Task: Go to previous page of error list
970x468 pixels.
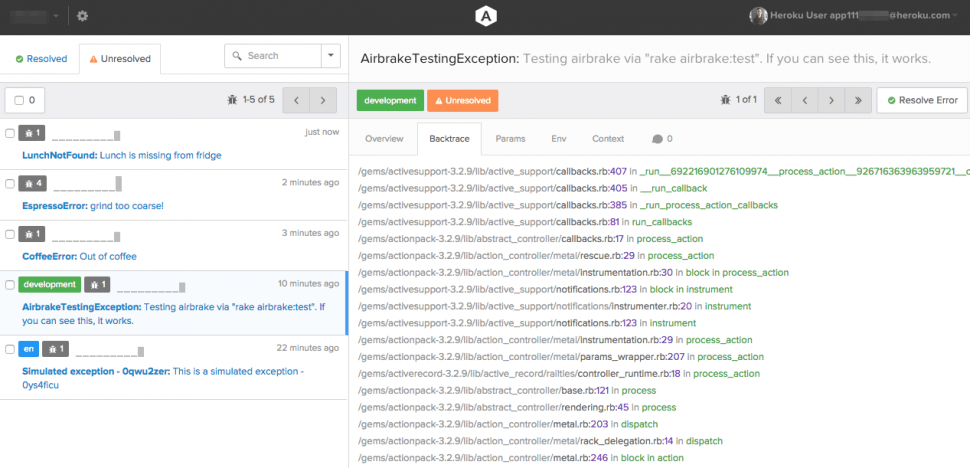Action: pos(296,100)
